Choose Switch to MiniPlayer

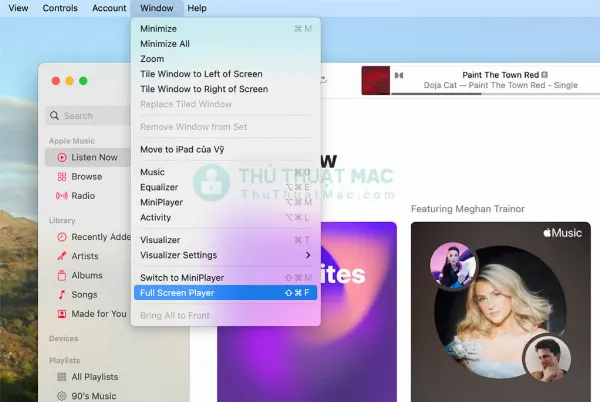[x=225, y=278]
